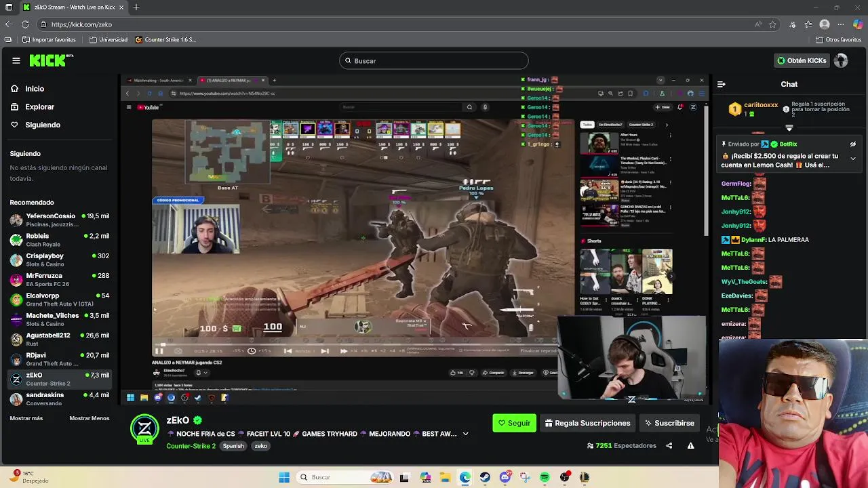Viewport: 868px width, 488px height.
Task: Click the report stream warning icon
Action: pyautogui.click(x=690, y=445)
